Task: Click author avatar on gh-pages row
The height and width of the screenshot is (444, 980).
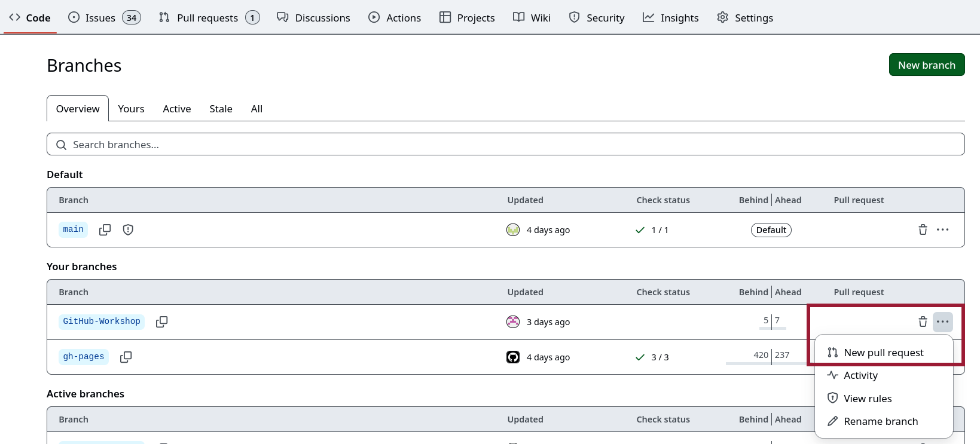Action: click(x=513, y=357)
